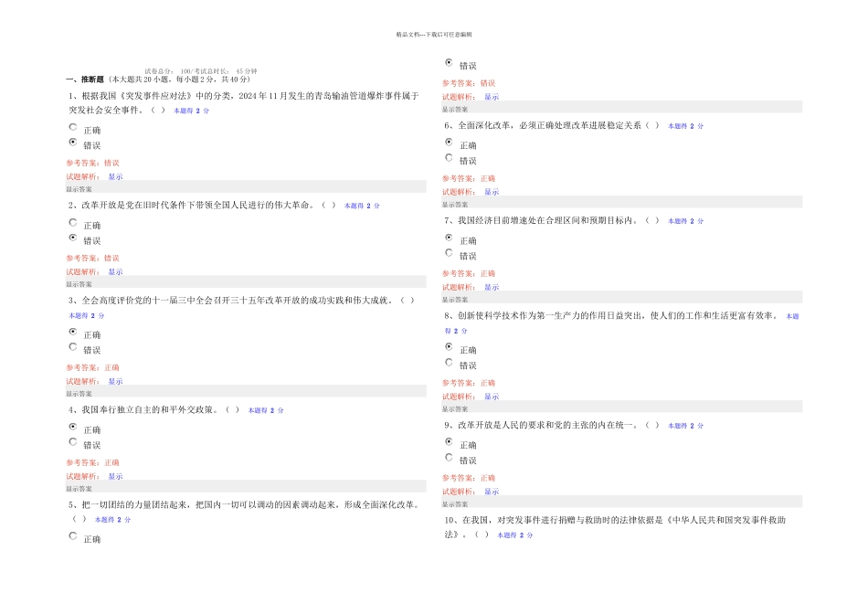
Task: Choose 正确 under question 2
Action: pyautogui.click(x=72, y=223)
